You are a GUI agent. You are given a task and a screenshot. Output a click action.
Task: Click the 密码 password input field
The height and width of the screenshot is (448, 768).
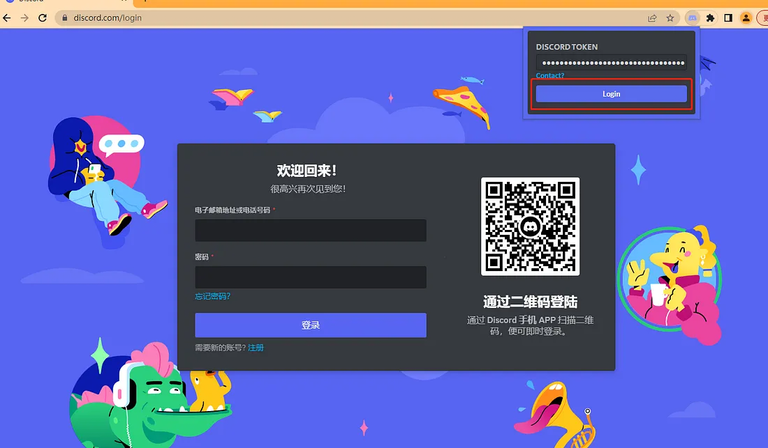310,277
